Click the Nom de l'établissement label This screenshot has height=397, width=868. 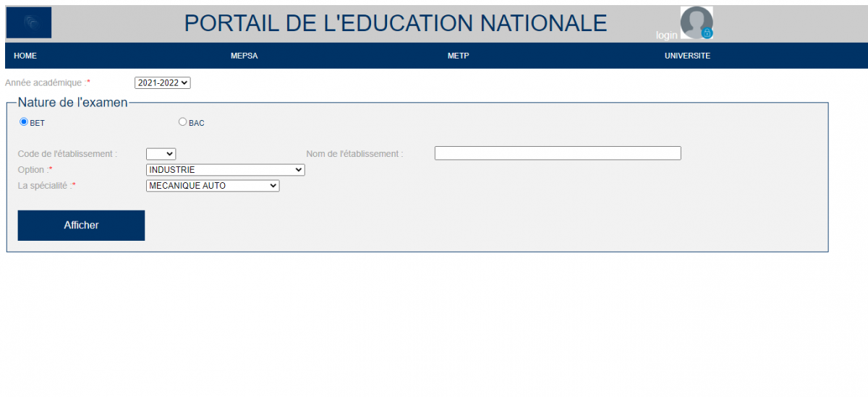[x=354, y=154]
